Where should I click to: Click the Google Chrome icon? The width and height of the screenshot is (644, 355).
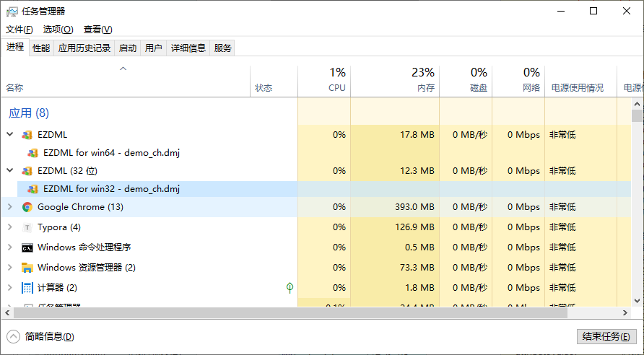coord(27,207)
